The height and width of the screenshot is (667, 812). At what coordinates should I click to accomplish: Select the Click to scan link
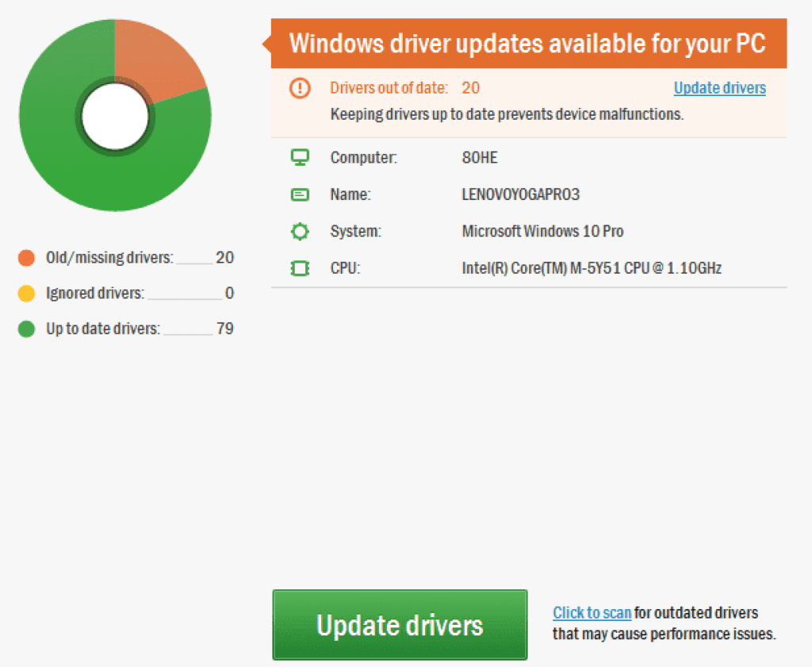tap(592, 612)
